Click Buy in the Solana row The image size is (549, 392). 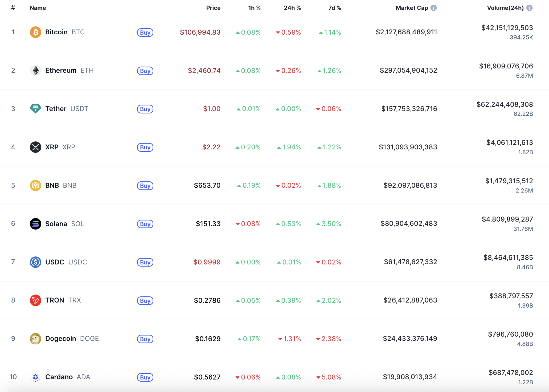(145, 224)
